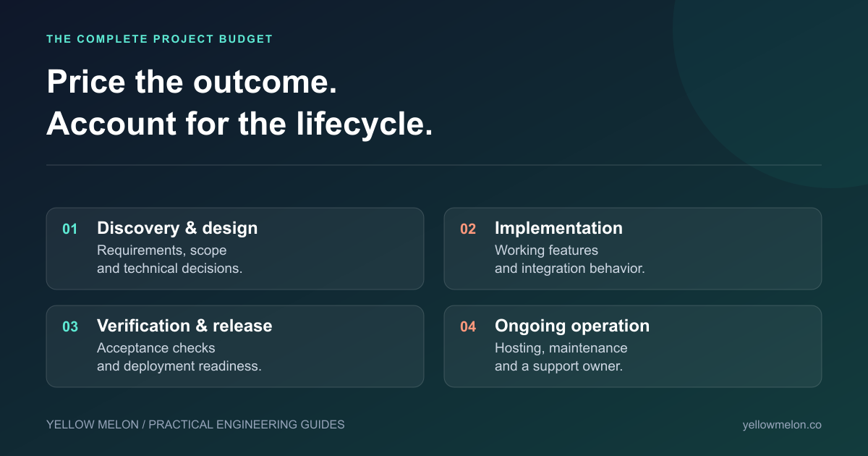Click the 'The Complete Project Budget' heading label
868x456 pixels.
tap(160, 39)
